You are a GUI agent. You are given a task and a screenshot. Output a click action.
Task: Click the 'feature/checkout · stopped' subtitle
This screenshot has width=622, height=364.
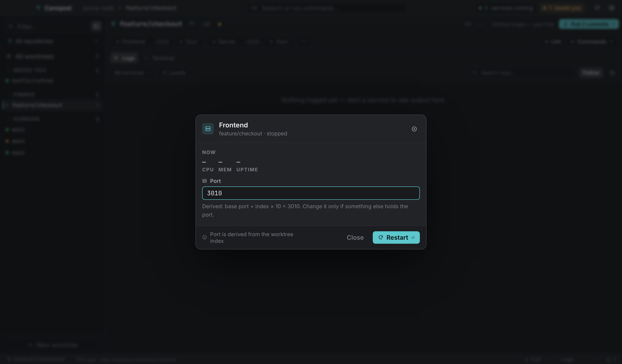click(x=253, y=134)
